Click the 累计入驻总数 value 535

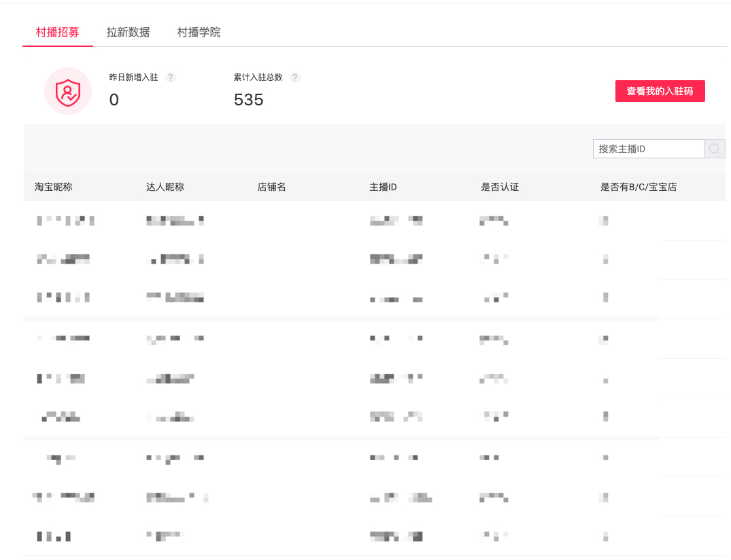249,100
